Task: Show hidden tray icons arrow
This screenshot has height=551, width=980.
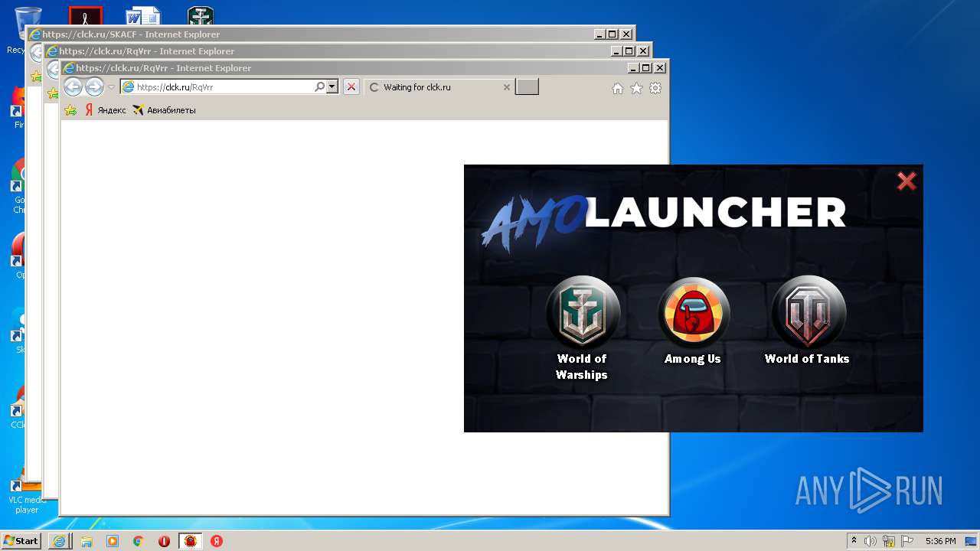Action: 854,541
